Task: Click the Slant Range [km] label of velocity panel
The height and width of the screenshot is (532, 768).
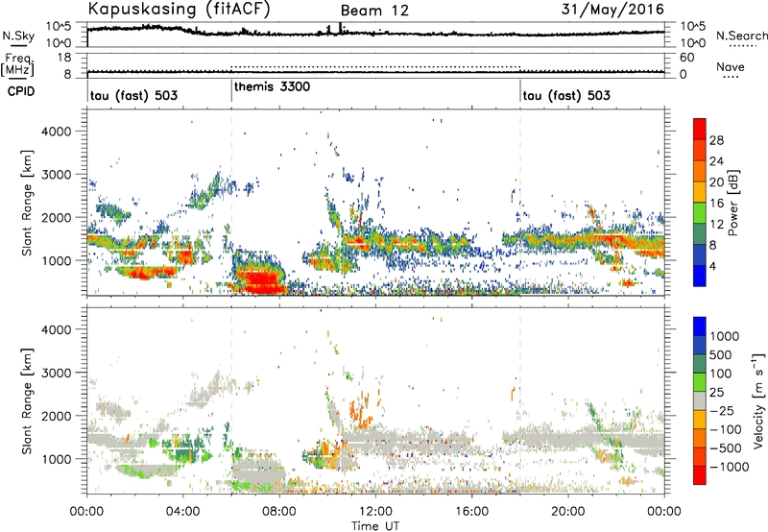Action: (x=27, y=401)
